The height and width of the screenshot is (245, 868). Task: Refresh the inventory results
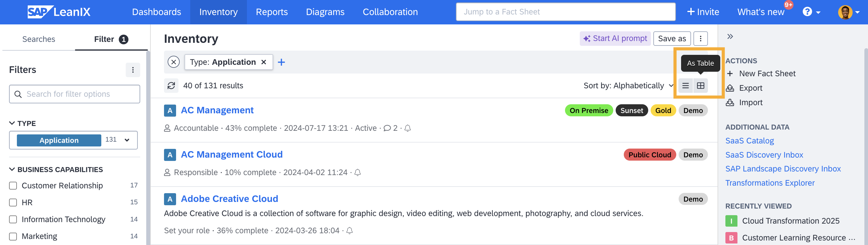(x=171, y=86)
